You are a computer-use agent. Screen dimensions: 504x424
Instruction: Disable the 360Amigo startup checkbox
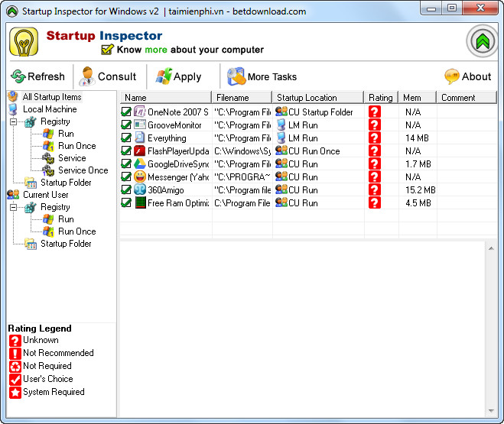(126, 189)
